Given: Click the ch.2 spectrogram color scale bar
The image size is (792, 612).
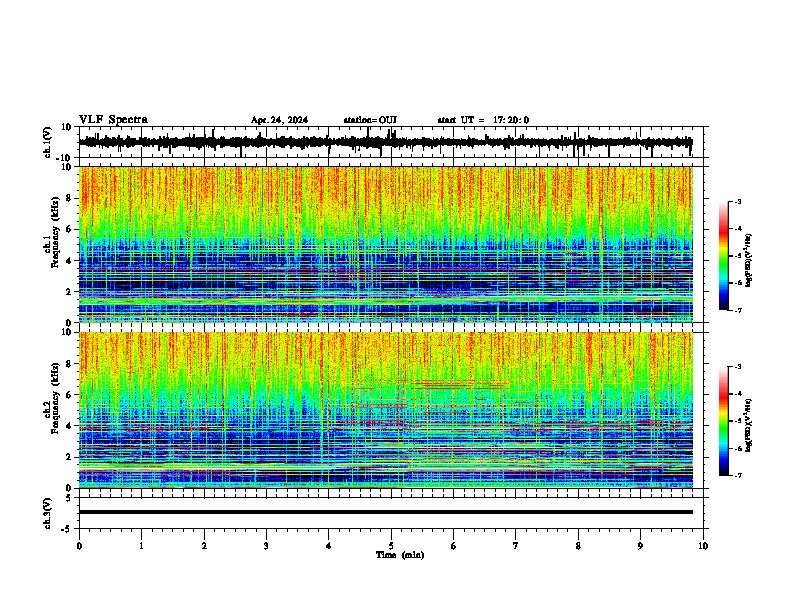Looking at the screenshot, I should pos(723,421).
